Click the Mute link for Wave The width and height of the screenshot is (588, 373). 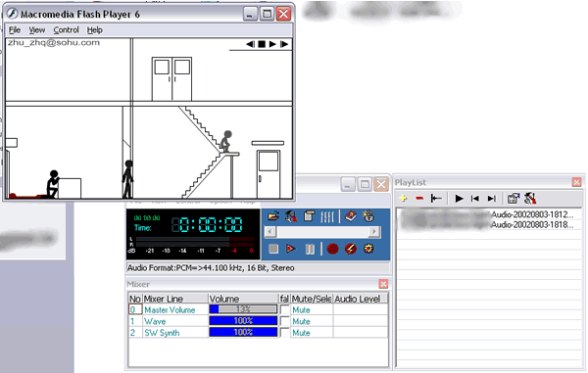coord(301,321)
